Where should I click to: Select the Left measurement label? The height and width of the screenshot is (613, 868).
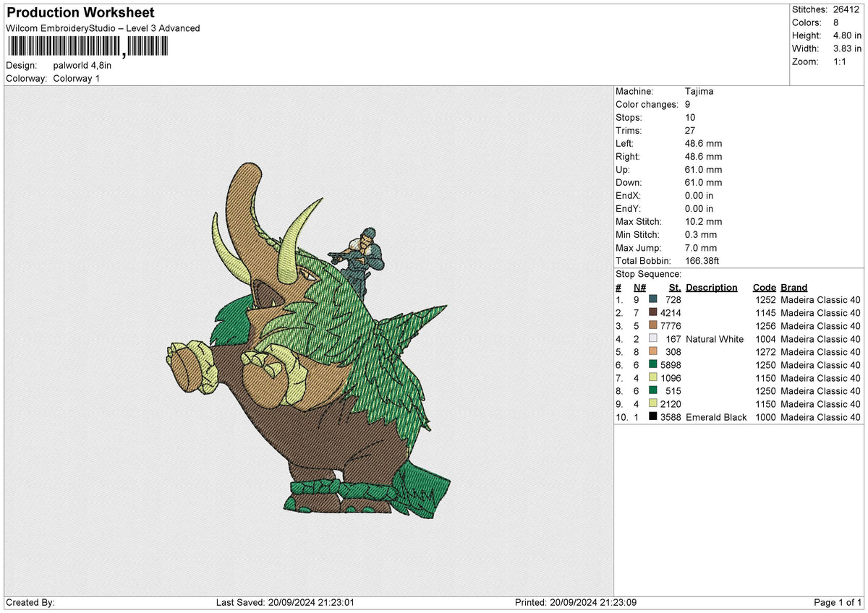tap(624, 144)
